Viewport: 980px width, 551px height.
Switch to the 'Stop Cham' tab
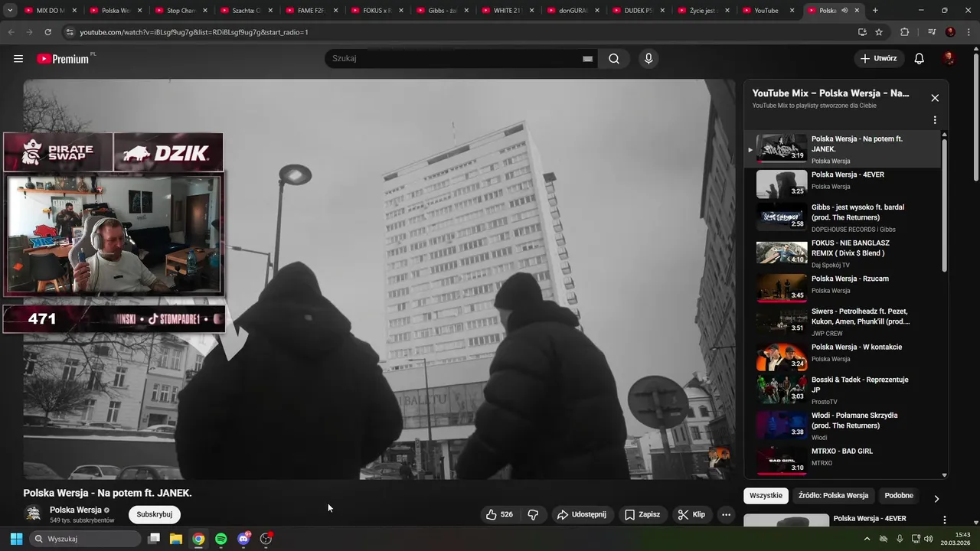(181, 11)
